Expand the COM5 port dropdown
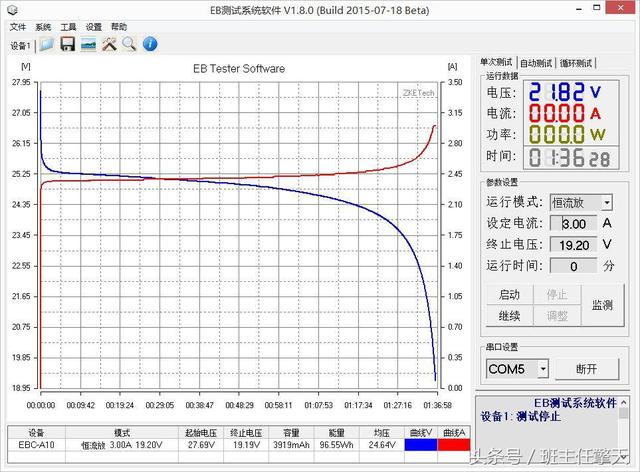This screenshot has height=472, width=640. (x=543, y=369)
